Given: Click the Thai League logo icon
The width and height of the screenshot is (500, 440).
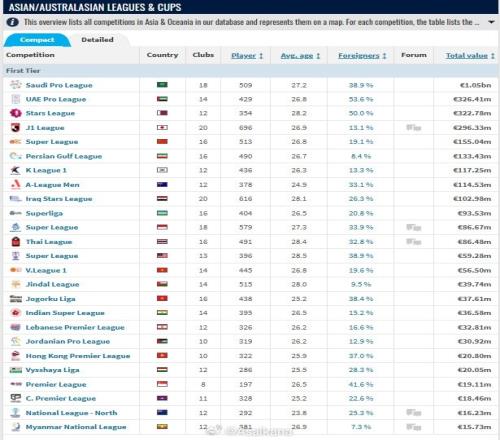Looking at the screenshot, I should [x=15, y=242].
